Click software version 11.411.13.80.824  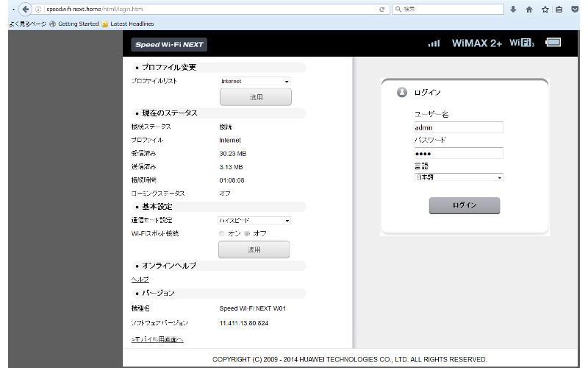244,323
